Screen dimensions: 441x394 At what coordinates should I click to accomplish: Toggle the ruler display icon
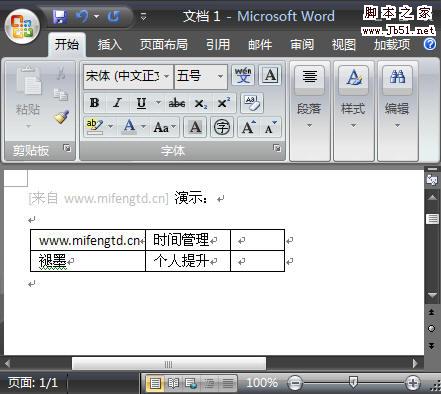pyautogui.click(x=432, y=180)
